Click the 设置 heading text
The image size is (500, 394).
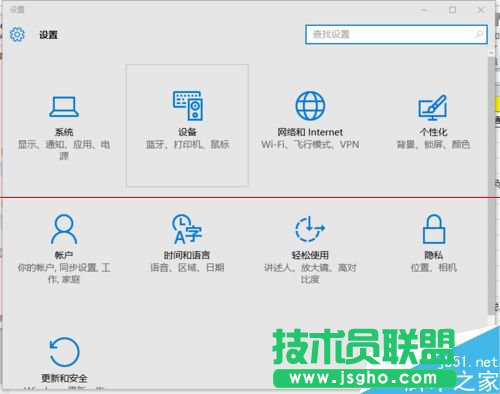tap(48, 35)
